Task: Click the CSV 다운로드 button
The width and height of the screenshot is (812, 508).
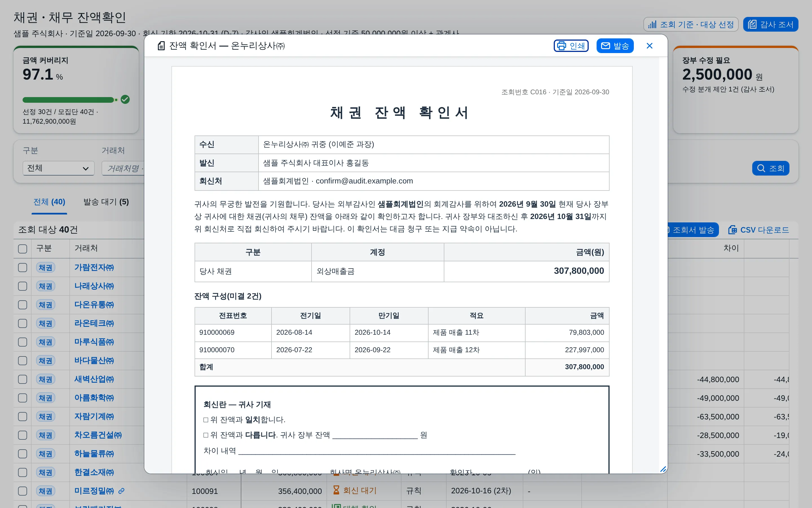Action: pos(758,230)
